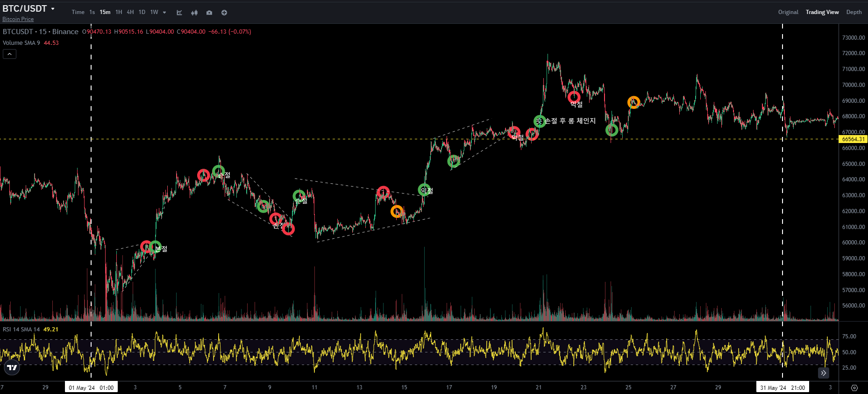Viewport: 868px width, 394px height.
Task: Click the 75.00 RSI axis label
Action: pos(849,337)
